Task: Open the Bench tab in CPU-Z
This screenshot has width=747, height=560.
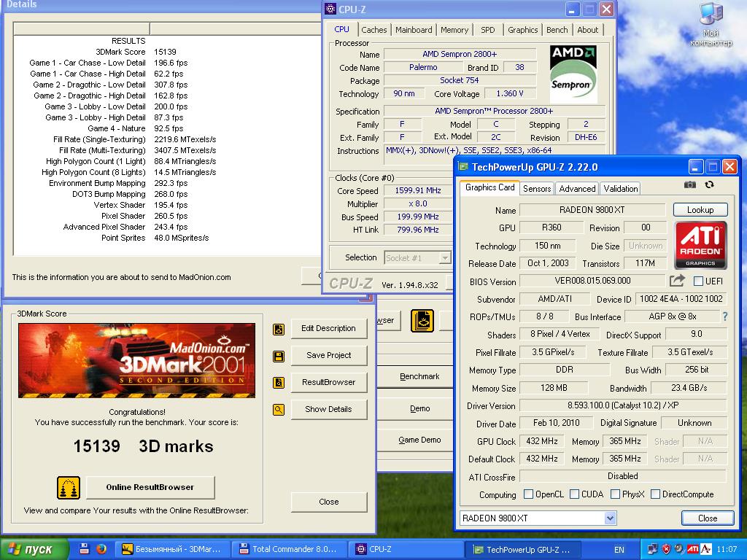Action: 557,29
